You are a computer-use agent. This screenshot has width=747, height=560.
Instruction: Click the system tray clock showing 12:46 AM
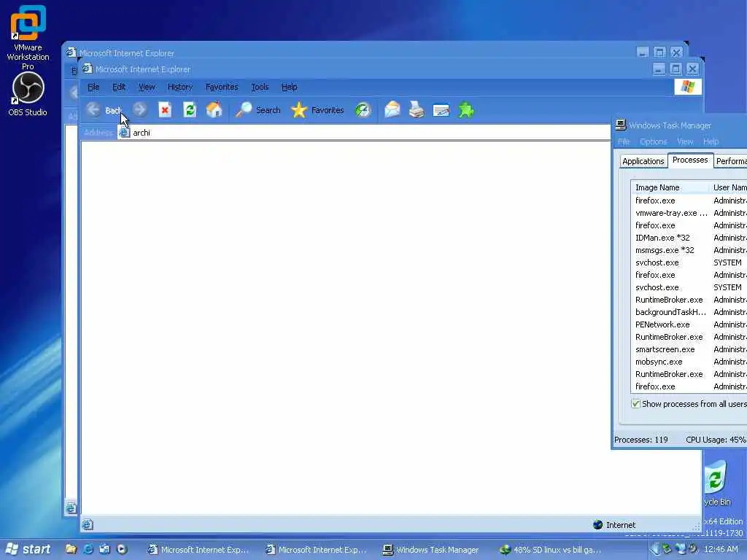pyautogui.click(x=721, y=549)
